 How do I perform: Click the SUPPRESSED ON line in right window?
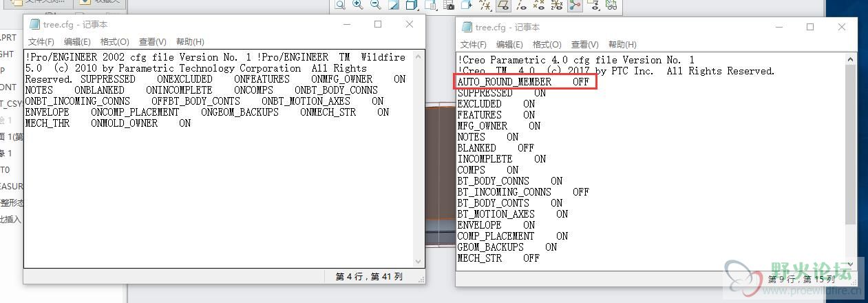click(x=501, y=93)
